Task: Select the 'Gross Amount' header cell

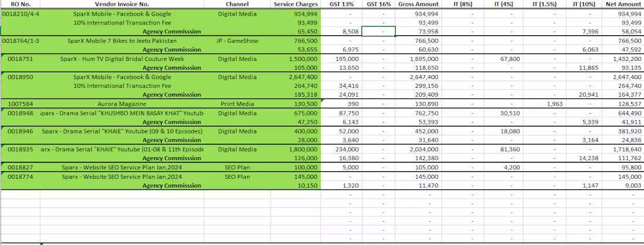Action: pyautogui.click(x=418, y=4)
